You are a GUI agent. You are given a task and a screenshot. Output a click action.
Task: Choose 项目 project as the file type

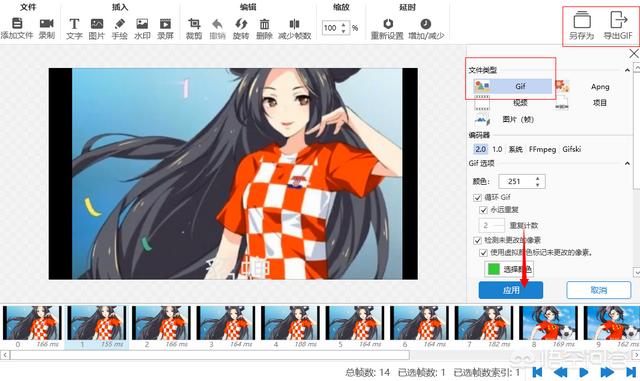(x=600, y=103)
